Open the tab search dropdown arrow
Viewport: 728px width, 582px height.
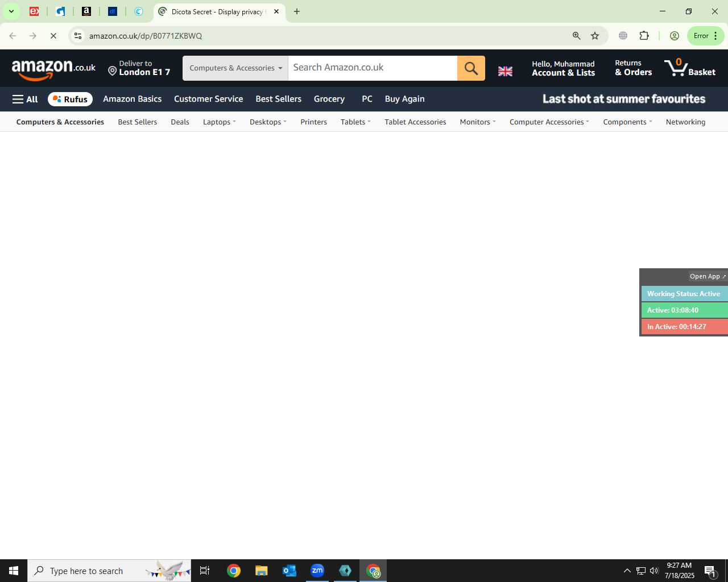tap(11, 11)
